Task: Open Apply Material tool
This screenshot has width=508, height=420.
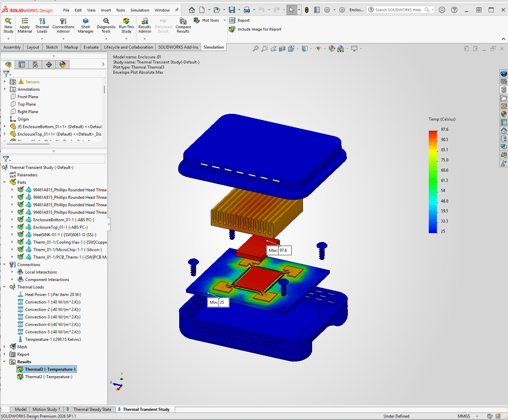Action: tap(24, 26)
